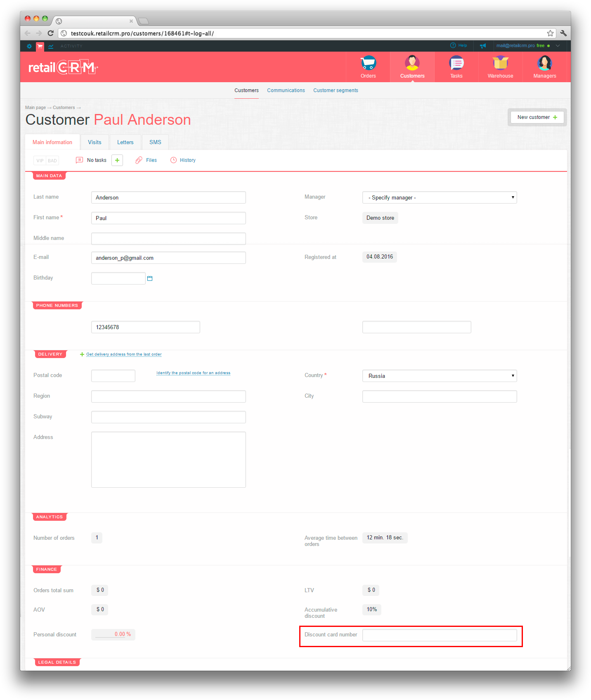
Task: Click the registration date 04.08.2016
Action: (x=380, y=257)
